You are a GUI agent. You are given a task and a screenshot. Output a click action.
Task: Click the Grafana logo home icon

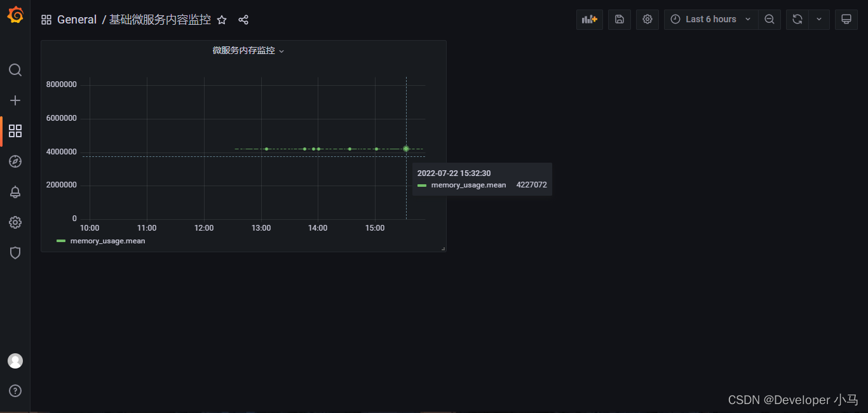tap(15, 15)
